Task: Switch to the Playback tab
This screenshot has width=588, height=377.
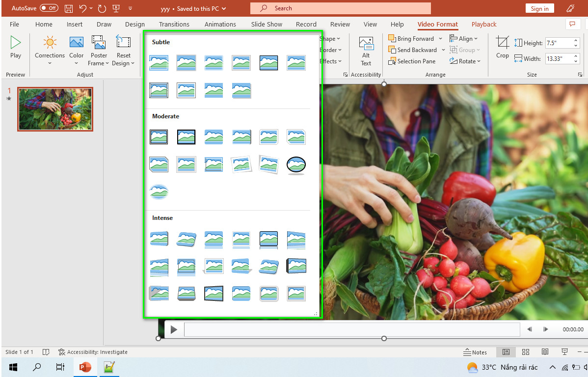Action: point(484,25)
